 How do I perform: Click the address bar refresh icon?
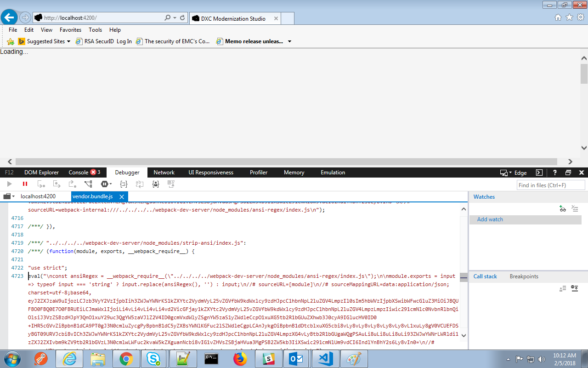tap(182, 18)
